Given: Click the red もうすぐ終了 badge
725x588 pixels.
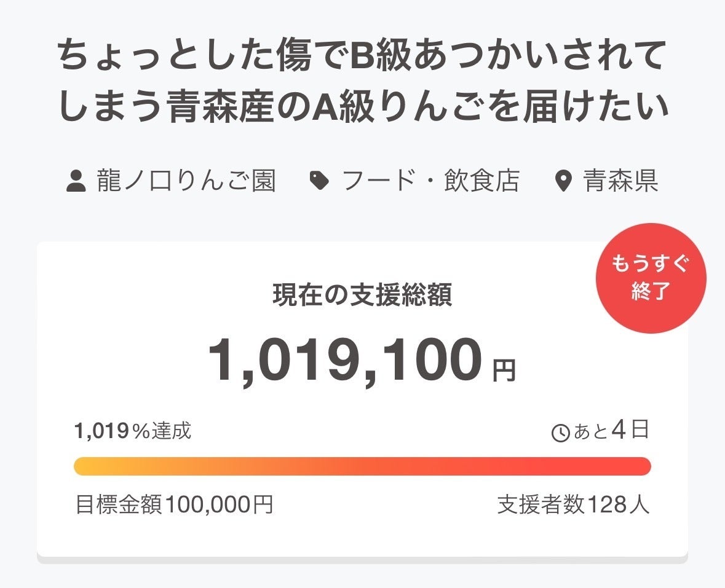Looking at the screenshot, I should pyautogui.click(x=651, y=278).
